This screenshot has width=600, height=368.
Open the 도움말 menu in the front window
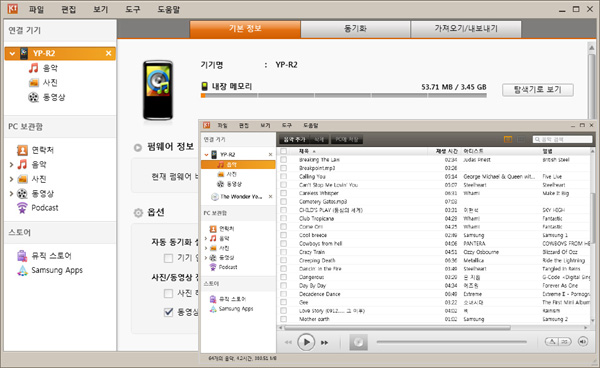(311, 125)
